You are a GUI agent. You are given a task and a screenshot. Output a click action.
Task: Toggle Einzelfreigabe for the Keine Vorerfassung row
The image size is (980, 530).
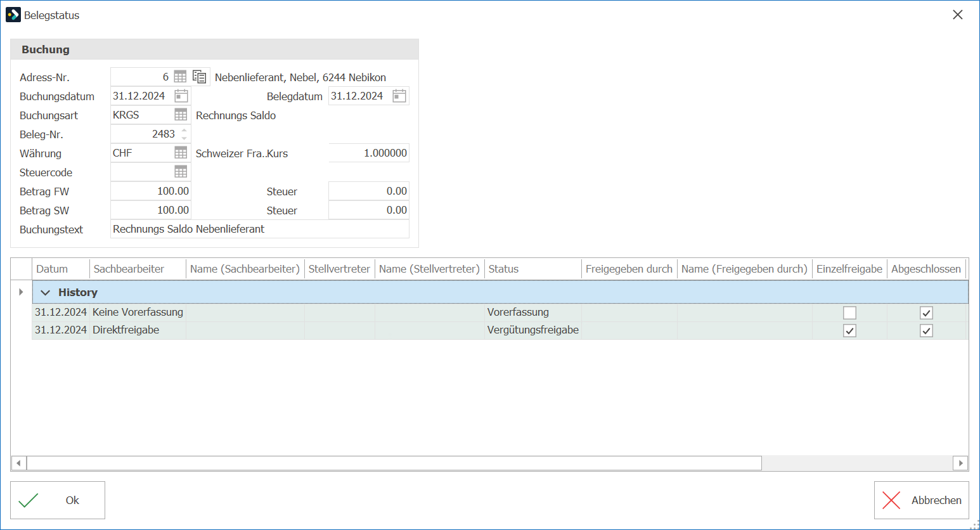click(849, 313)
